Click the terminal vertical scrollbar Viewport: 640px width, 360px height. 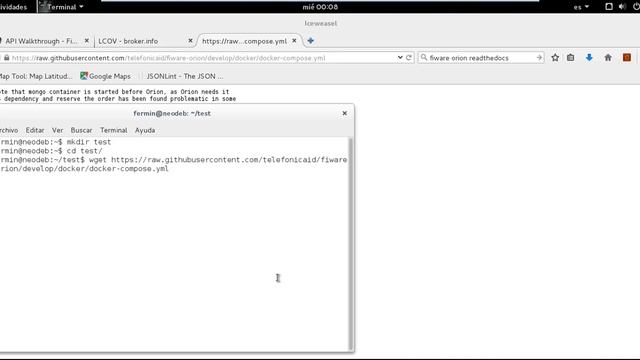point(351,244)
